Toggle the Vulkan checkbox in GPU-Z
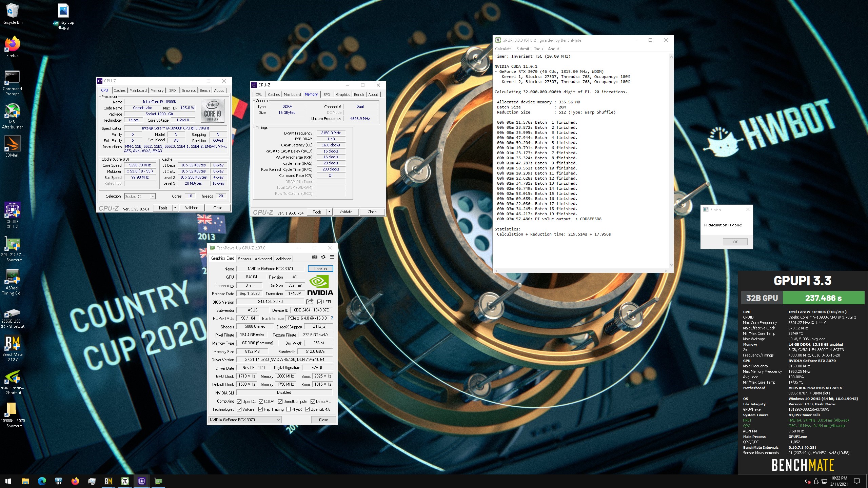 pos(239,409)
